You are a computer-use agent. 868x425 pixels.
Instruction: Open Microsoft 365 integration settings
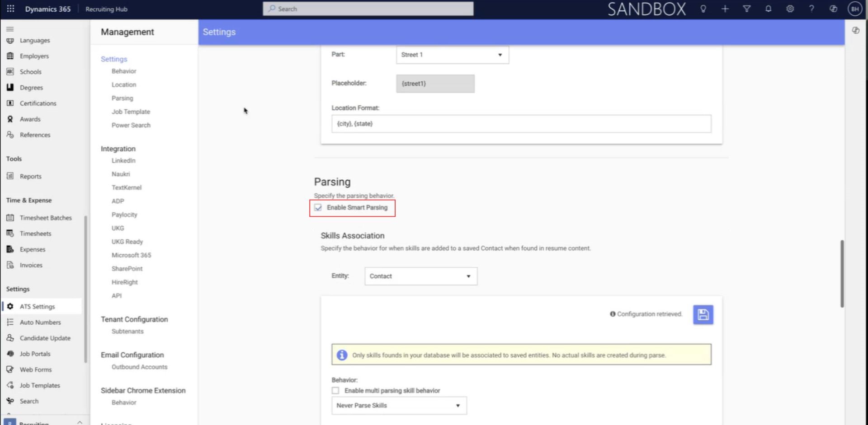(131, 256)
